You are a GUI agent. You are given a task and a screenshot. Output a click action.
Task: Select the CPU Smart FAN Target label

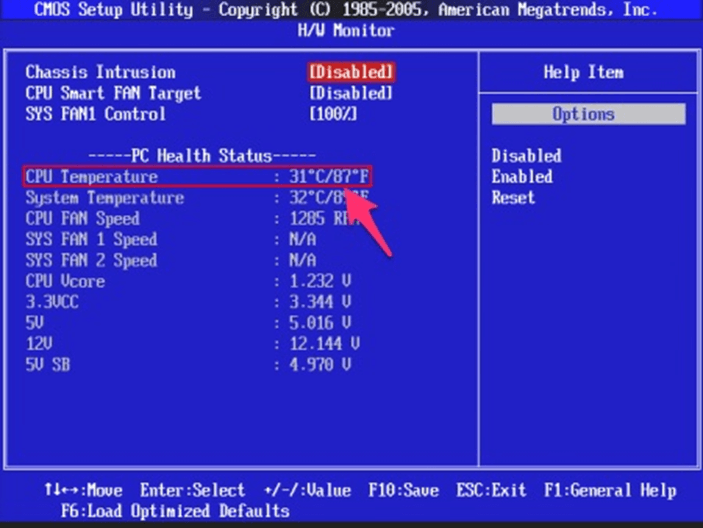[x=113, y=93]
